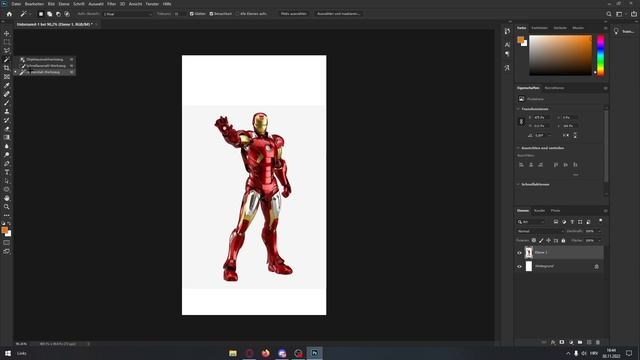Toggle Quick Mask mode icon

click(7, 242)
